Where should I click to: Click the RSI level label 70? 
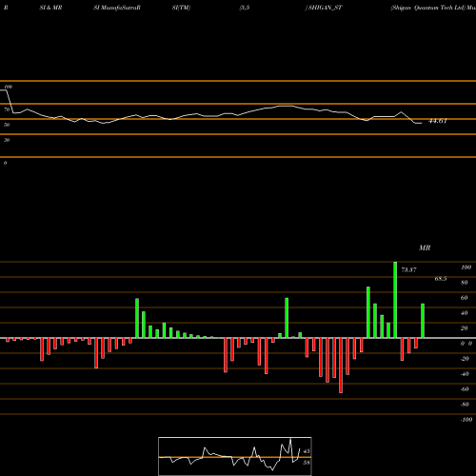(x=7, y=109)
